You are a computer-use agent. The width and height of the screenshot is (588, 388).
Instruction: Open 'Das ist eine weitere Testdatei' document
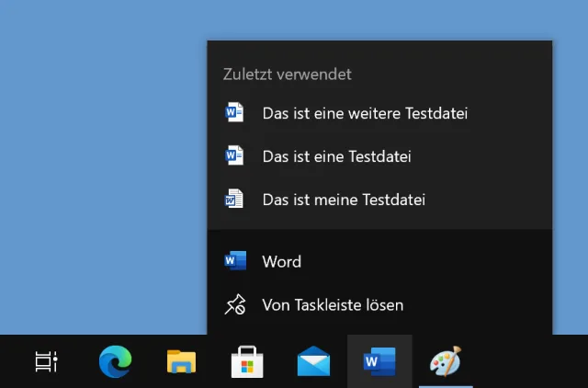click(x=379, y=113)
